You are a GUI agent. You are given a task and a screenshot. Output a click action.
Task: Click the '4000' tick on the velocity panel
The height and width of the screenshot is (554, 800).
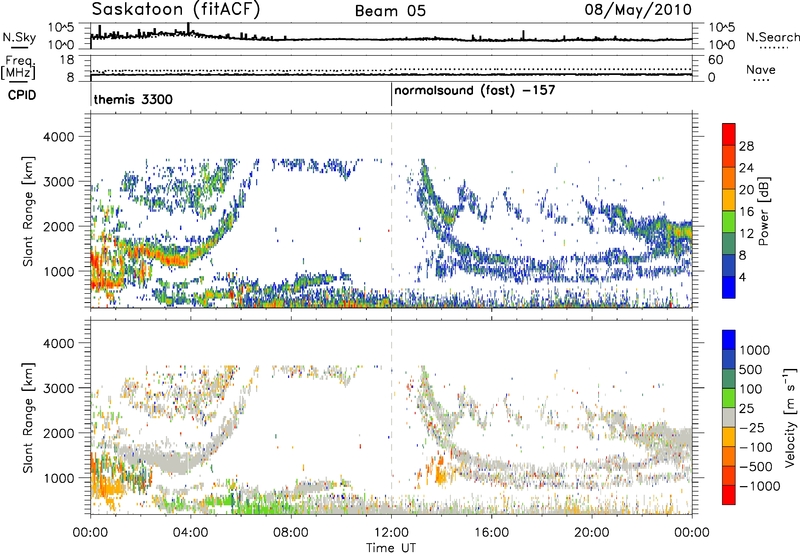point(58,343)
